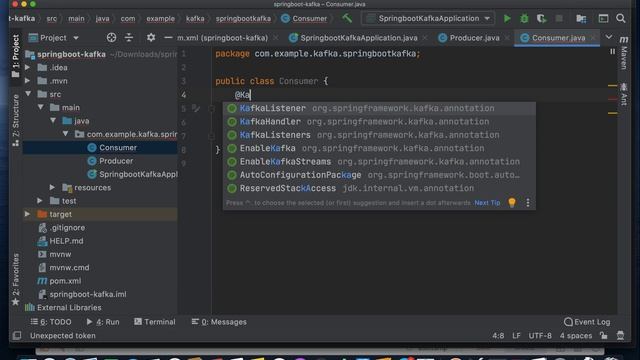Select pom.xml in project tree
This screenshot has width=640, height=360.
coord(59,281)
